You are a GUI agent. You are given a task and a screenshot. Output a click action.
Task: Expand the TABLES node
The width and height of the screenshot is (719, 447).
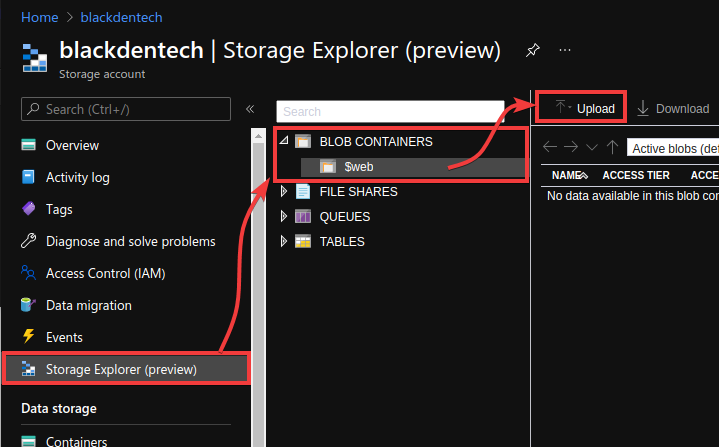284,241
